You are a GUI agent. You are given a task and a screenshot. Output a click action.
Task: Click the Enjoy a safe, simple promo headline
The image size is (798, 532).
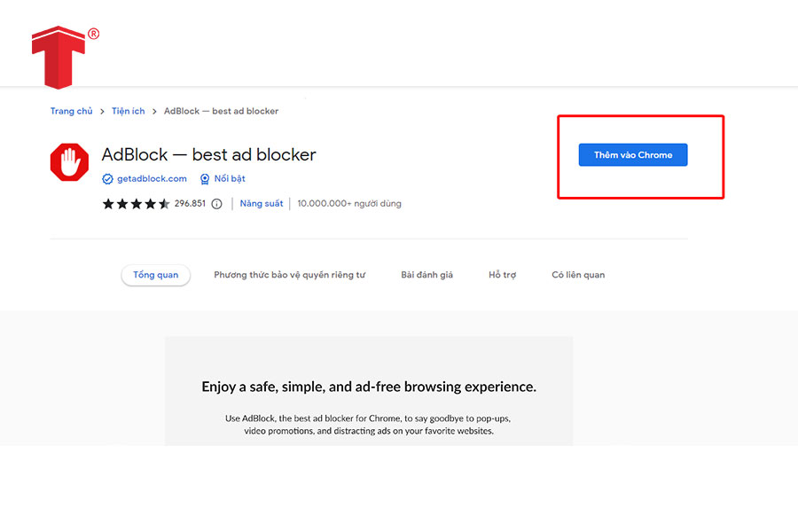(369, 387)
